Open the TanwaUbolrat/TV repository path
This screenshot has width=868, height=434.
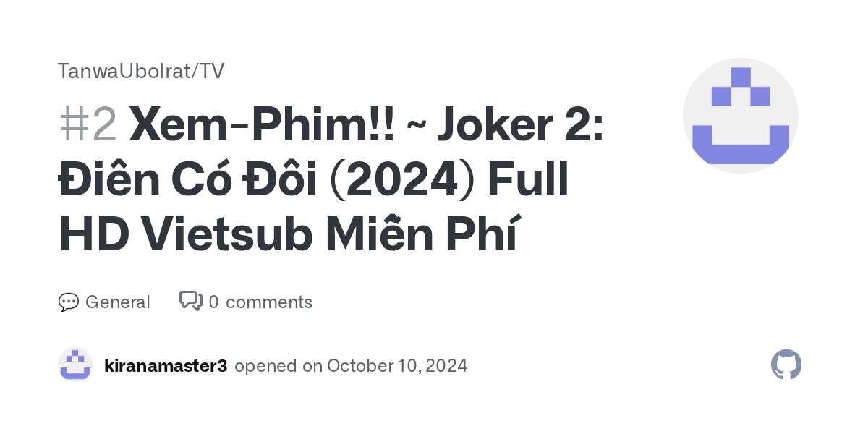click(141, 71)
